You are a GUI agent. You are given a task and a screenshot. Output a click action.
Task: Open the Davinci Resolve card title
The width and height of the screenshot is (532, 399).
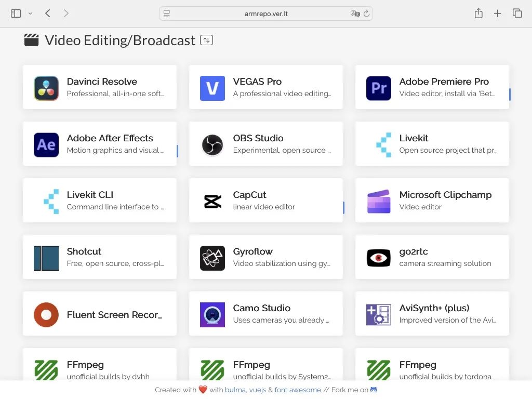pos(102,82)
